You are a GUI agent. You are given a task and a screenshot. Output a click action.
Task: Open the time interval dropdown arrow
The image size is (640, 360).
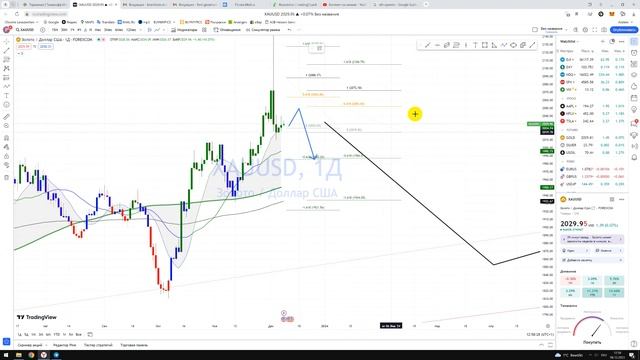(x=140, y=30)
